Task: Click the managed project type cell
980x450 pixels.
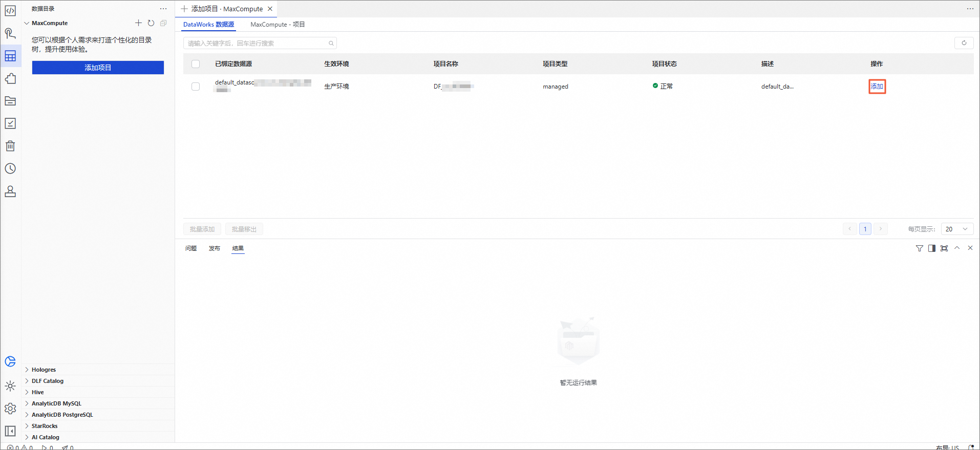Action: [x=556, y=87]
